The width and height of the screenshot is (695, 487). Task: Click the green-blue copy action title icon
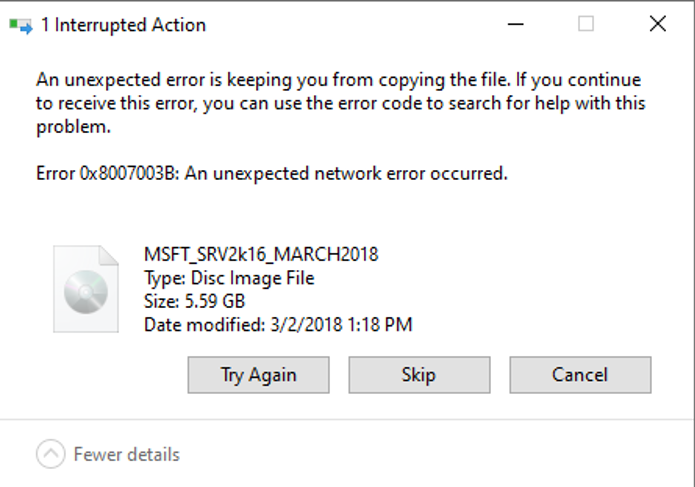click(x=21, y=26)
